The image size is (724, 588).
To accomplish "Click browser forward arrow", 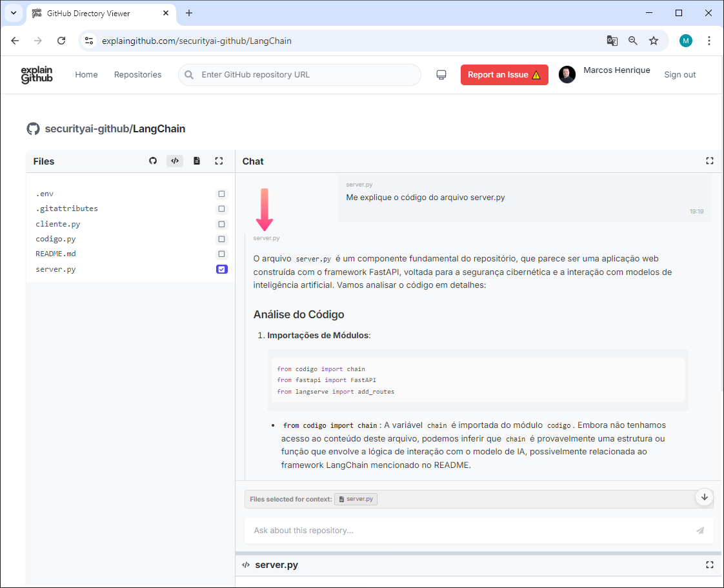I will point(38,41).
